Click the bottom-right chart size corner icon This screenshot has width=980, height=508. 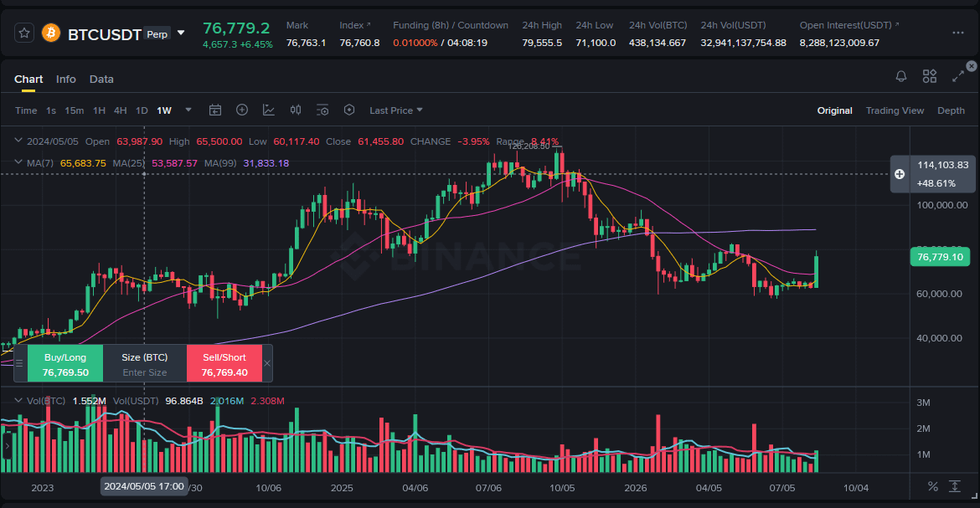coord(974,495)
